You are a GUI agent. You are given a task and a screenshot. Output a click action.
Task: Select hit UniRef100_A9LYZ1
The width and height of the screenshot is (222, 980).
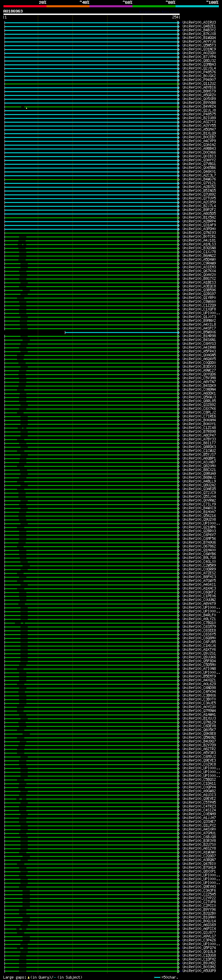pos(199,619)
